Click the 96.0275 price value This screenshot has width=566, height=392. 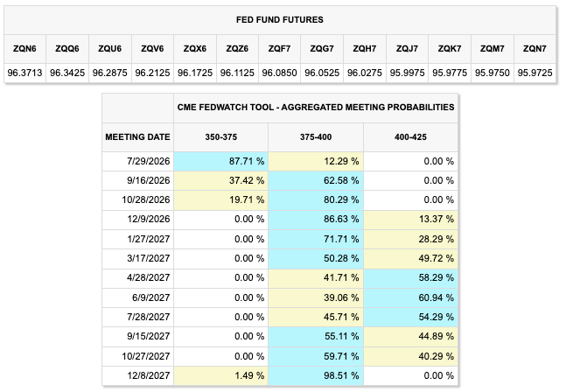[365, 73]
